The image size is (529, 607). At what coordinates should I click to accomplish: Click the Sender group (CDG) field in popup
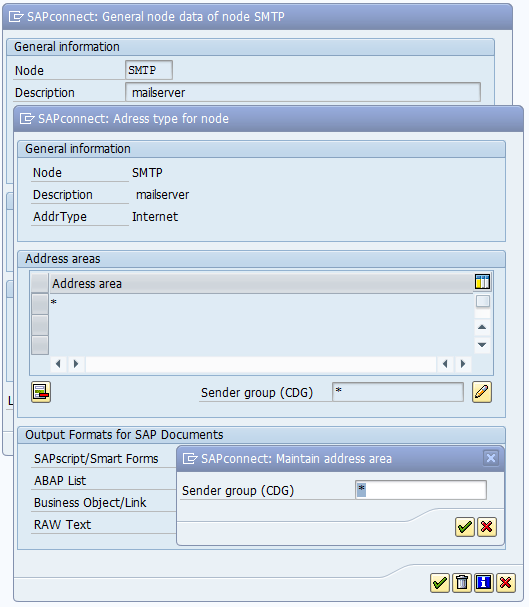click(421, 490)
